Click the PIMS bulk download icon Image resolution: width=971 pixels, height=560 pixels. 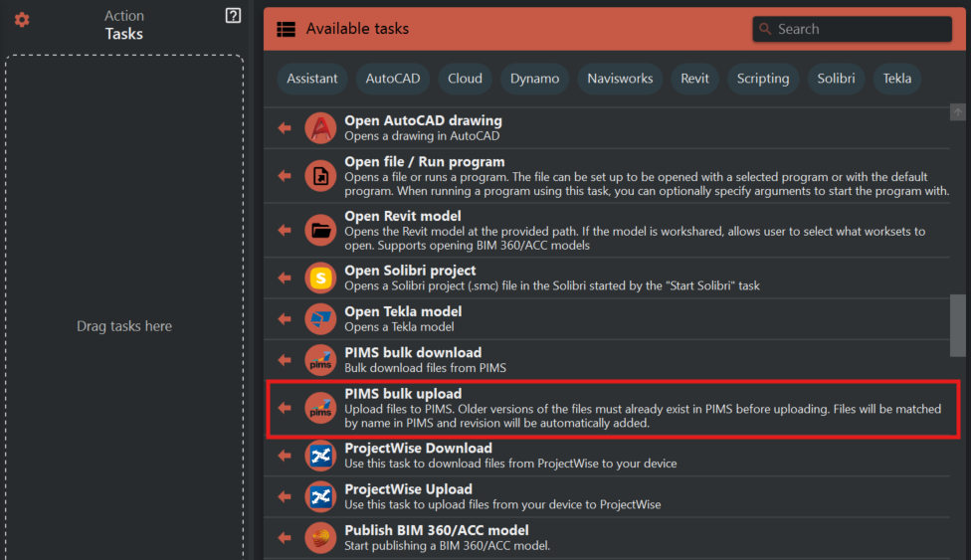tap(320, 360)
